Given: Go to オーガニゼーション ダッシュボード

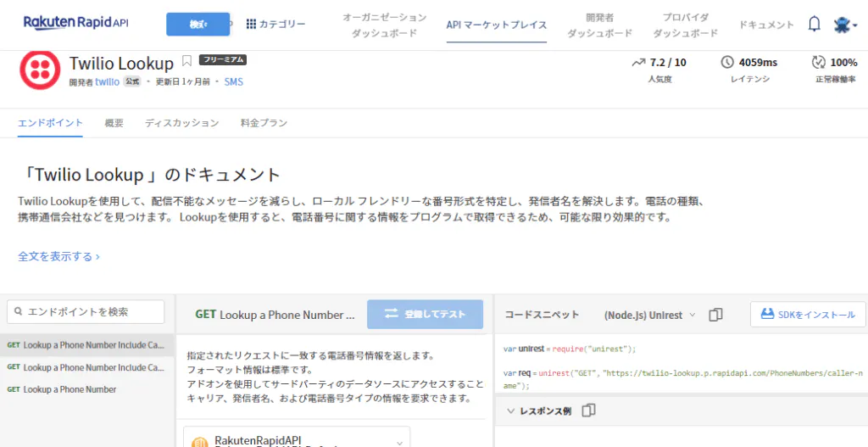Looking at the screenshot, I should (385, 25).
